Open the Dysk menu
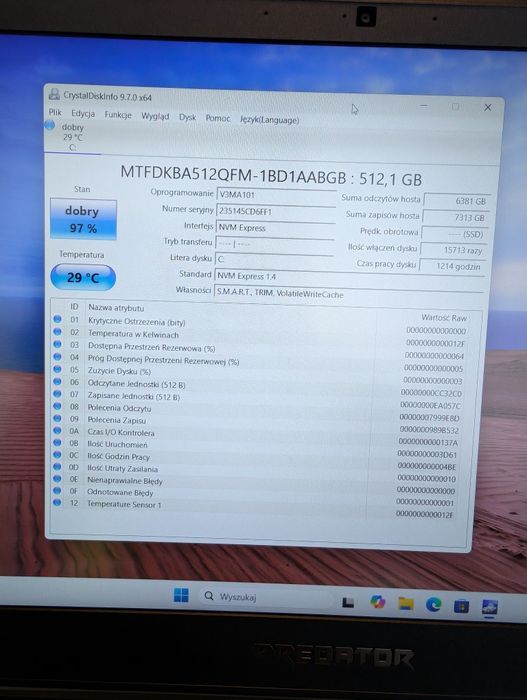Image resolution: width=527 pixels, height=700 pixels. click(x=188, y=117)
